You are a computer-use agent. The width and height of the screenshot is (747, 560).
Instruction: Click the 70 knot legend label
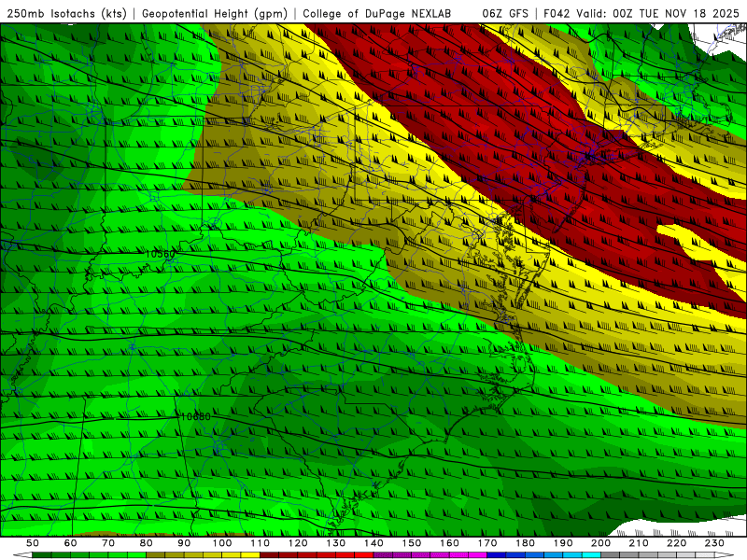click(x=108, y=543)
